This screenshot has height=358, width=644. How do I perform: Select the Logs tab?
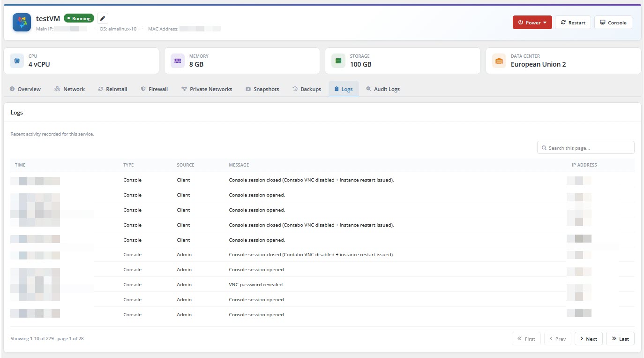(x=344, y=89)
